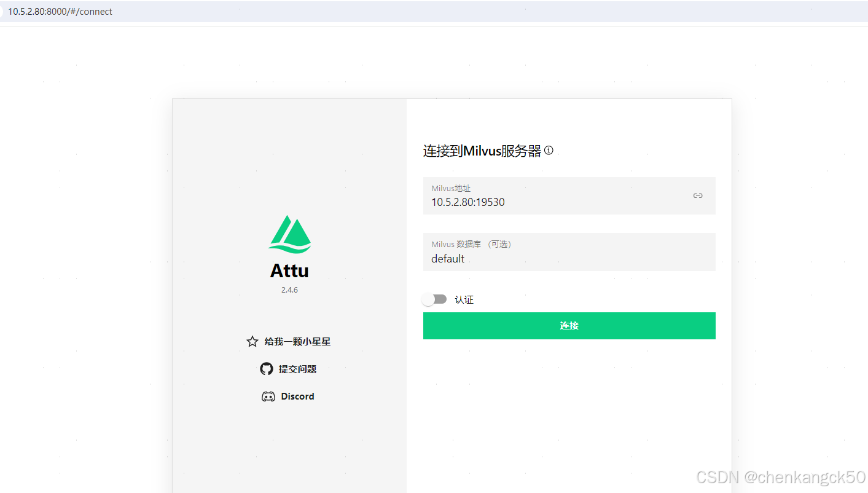
Task: Click the Discord logo icon
Action: 268,396
